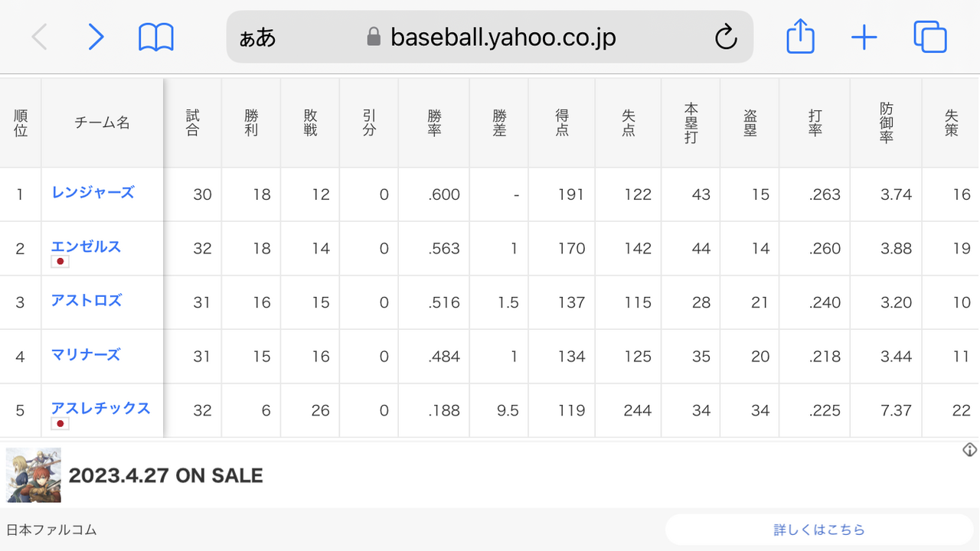This screenshot has width=980, height=551.
Task: Select the 勝率 column header
Action: (x=434, y=123)
